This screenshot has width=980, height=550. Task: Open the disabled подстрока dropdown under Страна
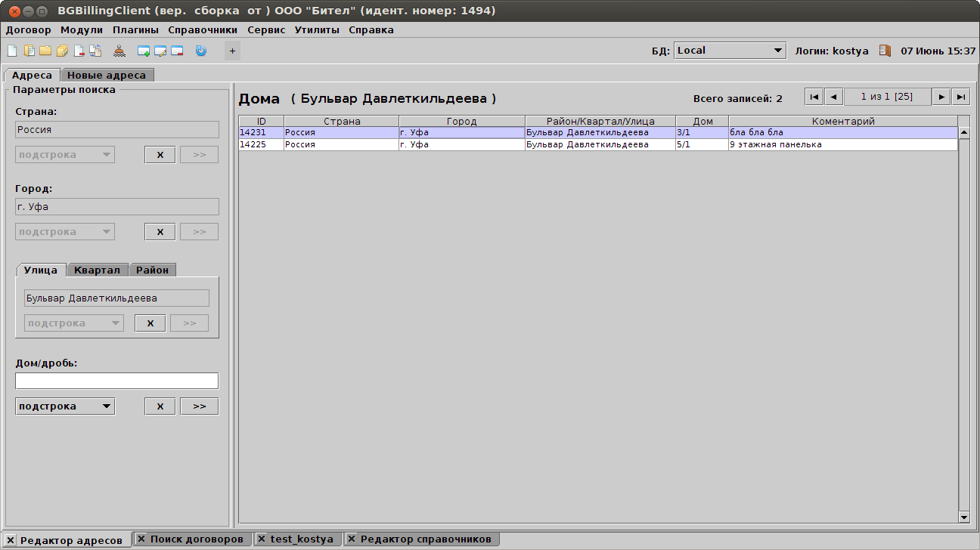coord(64,154)
